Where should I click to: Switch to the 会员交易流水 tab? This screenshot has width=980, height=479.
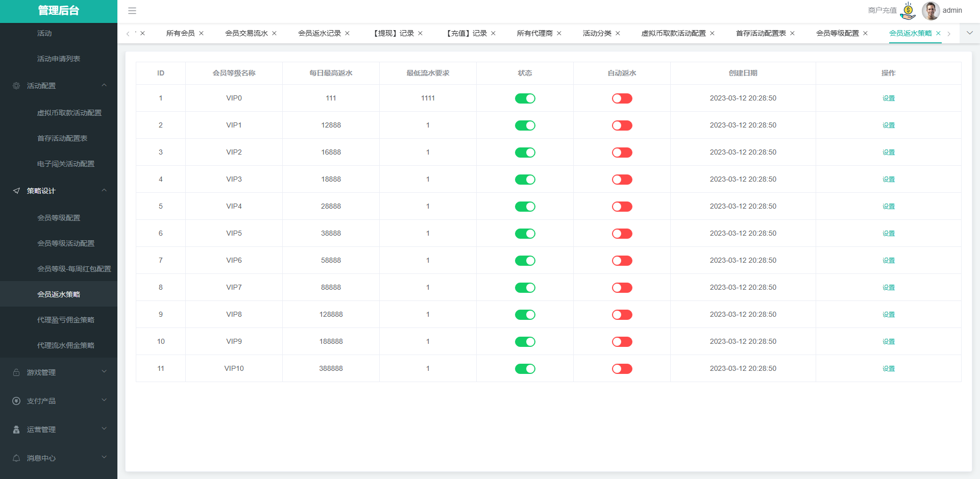[246, 34]
